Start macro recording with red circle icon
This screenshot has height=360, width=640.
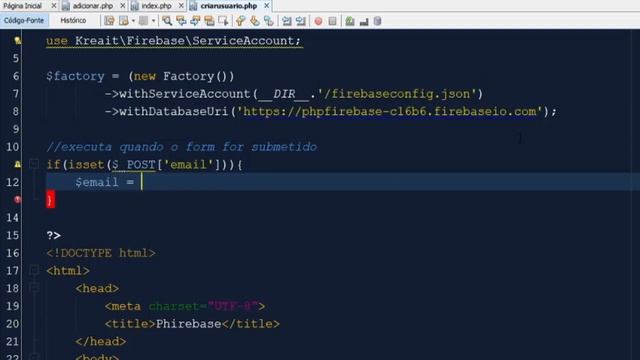(x=318, y=21)
